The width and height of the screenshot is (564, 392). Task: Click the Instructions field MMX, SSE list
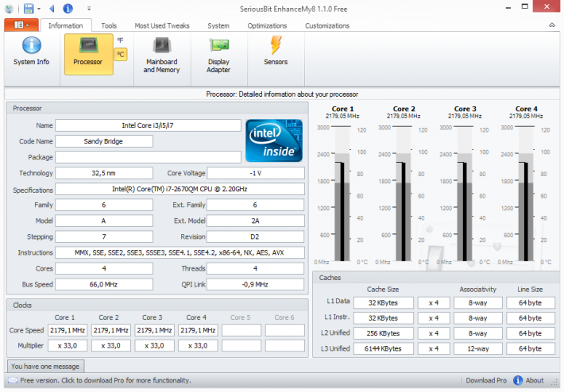pyautogui.click(x=180, y=252)
